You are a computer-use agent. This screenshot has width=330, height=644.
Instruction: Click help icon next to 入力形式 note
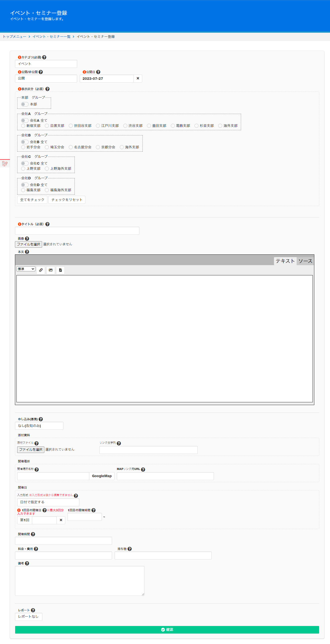click(76, 496)
